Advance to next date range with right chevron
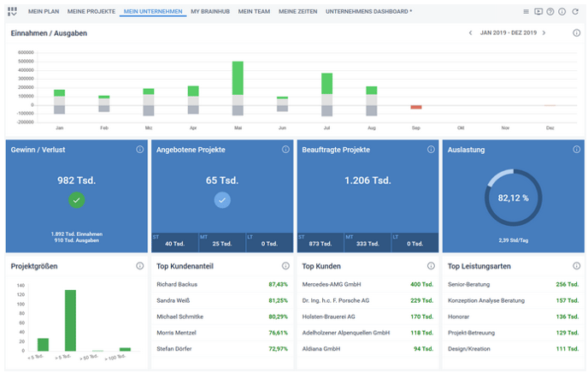Viewport: 588px width, 373px height. point(544,33)
